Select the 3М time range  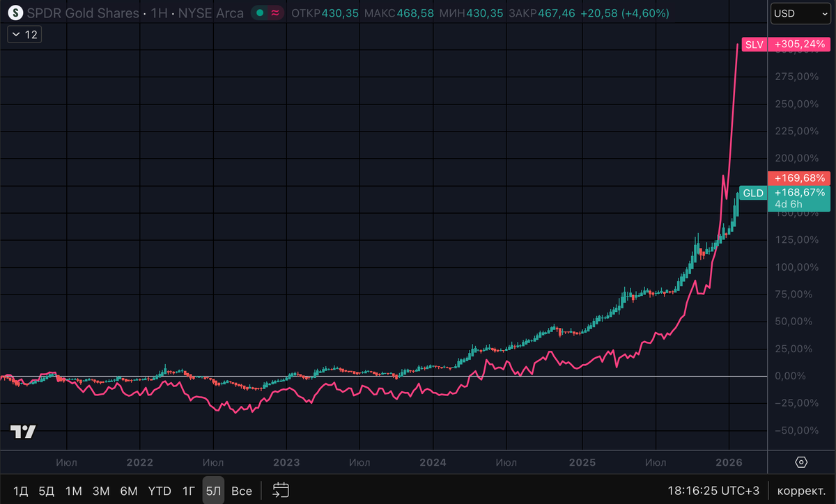click(x=101, y=491)
